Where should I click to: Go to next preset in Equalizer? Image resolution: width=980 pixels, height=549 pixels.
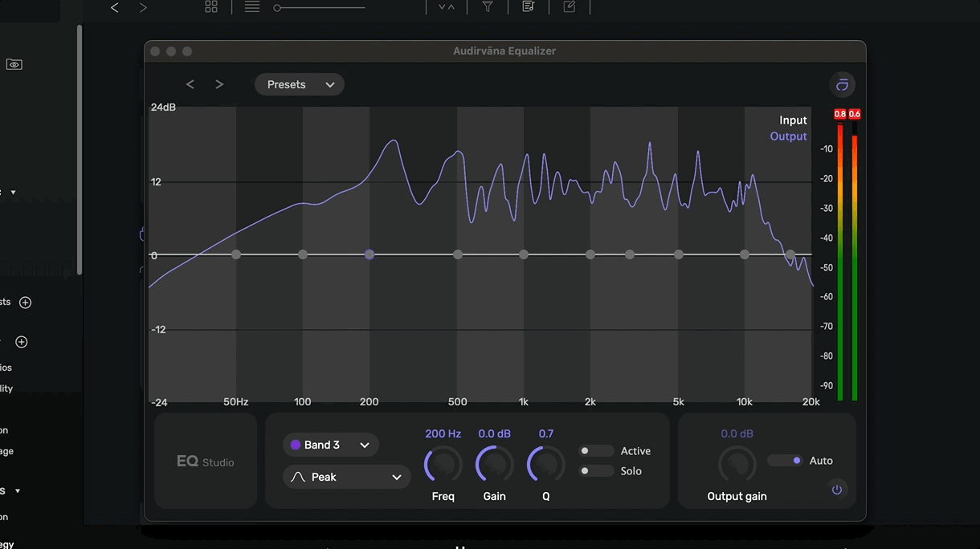(219, 84)
